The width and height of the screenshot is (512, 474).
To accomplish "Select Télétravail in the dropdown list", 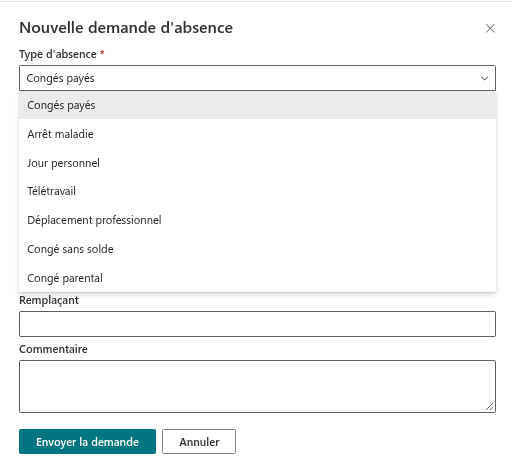I will click(257, 191).
